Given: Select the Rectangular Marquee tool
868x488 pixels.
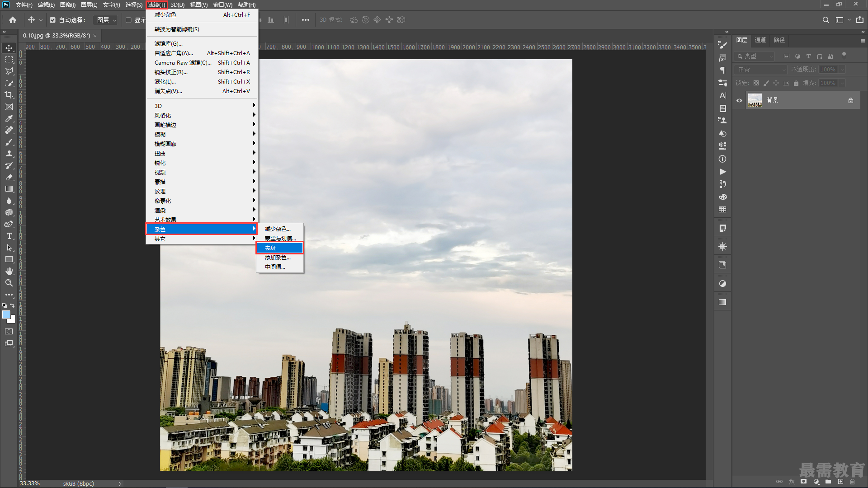Looking at the screenshot, I should (9, 60).
